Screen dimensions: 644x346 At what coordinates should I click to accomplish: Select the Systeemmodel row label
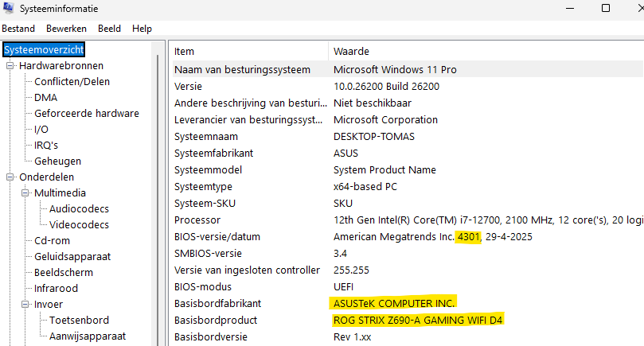point(208,170)
